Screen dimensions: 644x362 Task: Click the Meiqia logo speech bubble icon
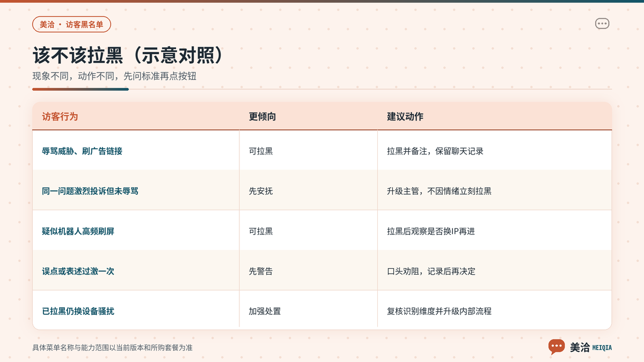(x=557, y=347)
